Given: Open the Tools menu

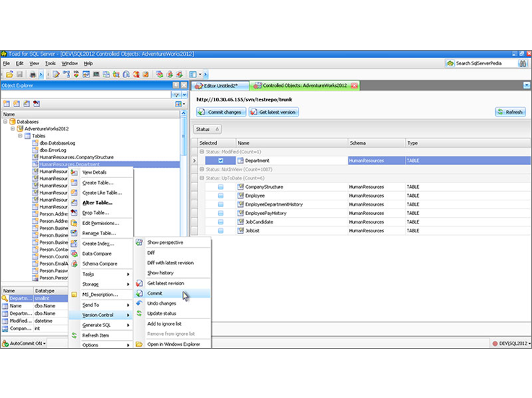Looking at the screenshot, I should [50, 63].
